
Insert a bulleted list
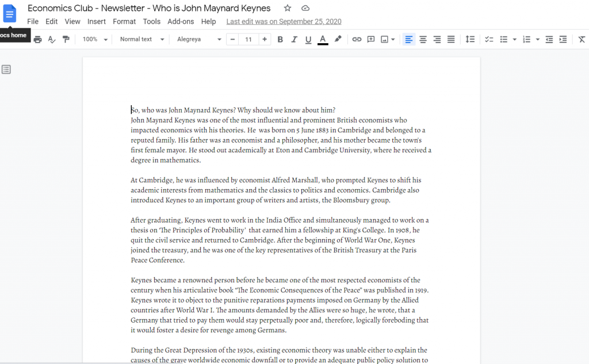[504, 40]
